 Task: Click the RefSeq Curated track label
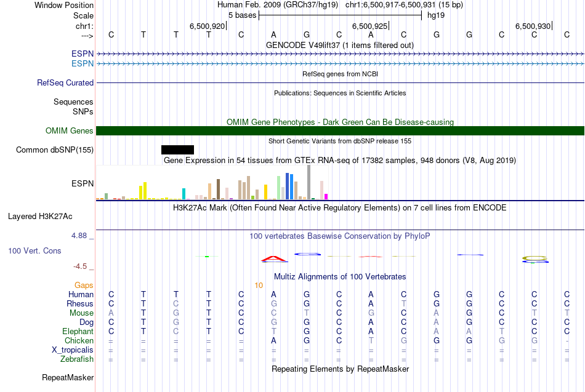(65, 83)
